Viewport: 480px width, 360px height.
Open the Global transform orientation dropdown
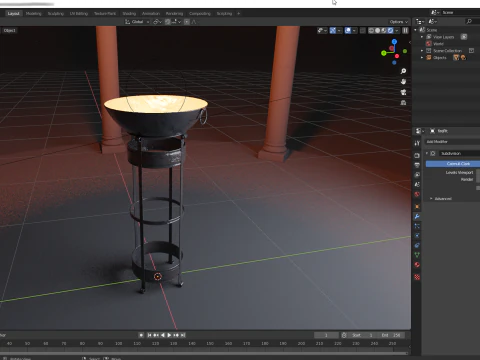coord(137,22)
